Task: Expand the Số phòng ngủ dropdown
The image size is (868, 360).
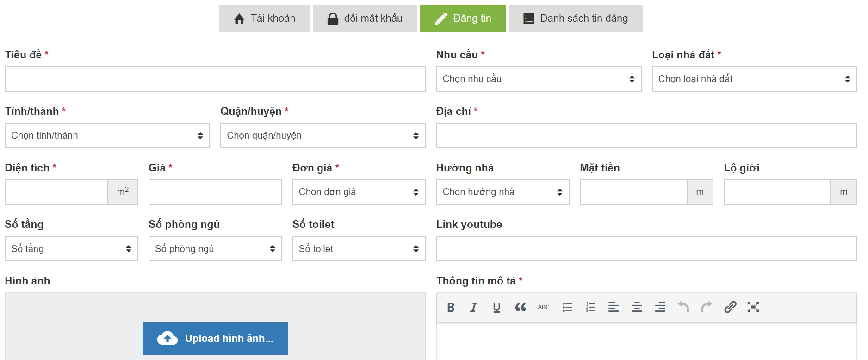Action: click(215, 249)
